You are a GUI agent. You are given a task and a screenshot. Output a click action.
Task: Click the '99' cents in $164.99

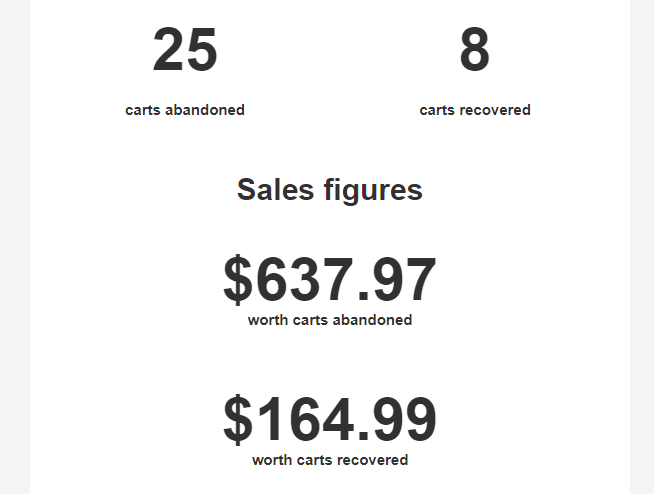click(x=405, y=419)
